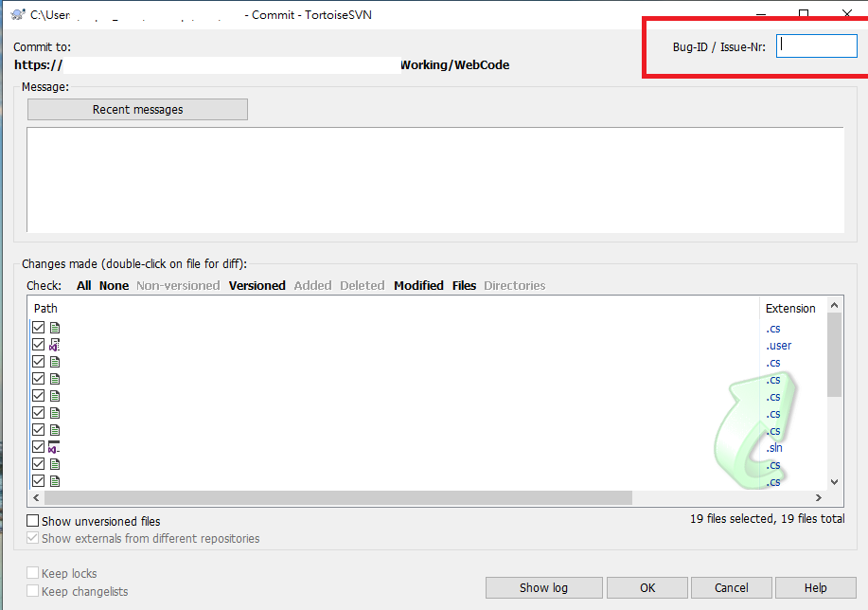
Task: Click the file list's down scroll arrow
Action: pyautogui.click(x=834, y=482)
